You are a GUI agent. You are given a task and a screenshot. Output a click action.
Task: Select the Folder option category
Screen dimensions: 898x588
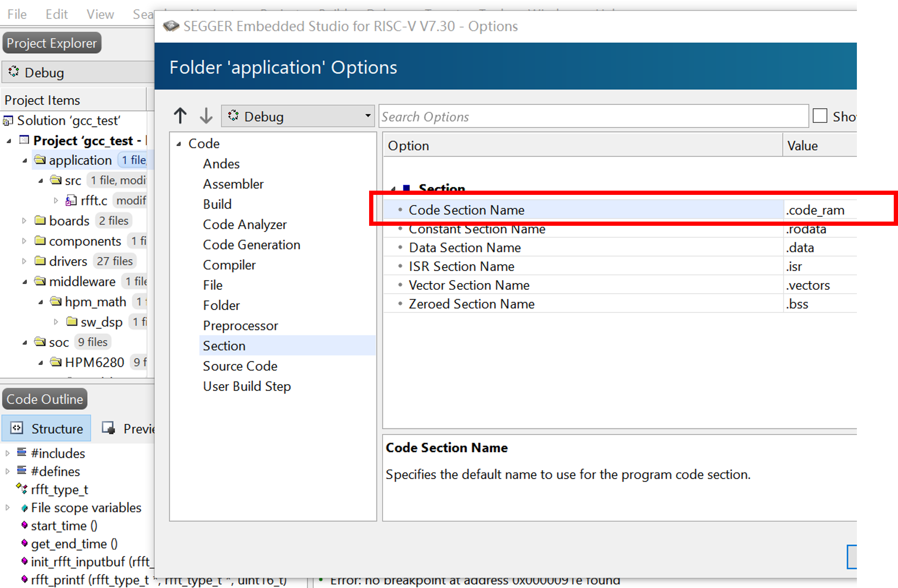[x=221, y=305]
